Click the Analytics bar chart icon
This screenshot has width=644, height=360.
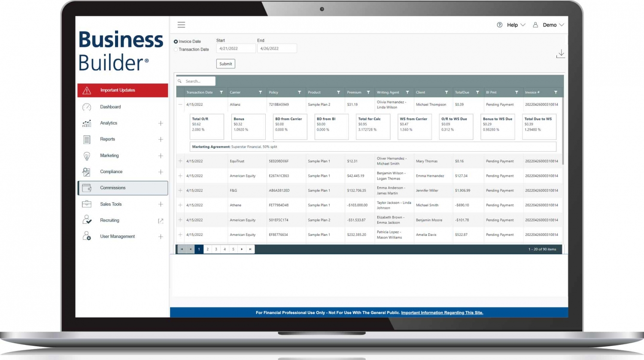click(x=86, y=123)
